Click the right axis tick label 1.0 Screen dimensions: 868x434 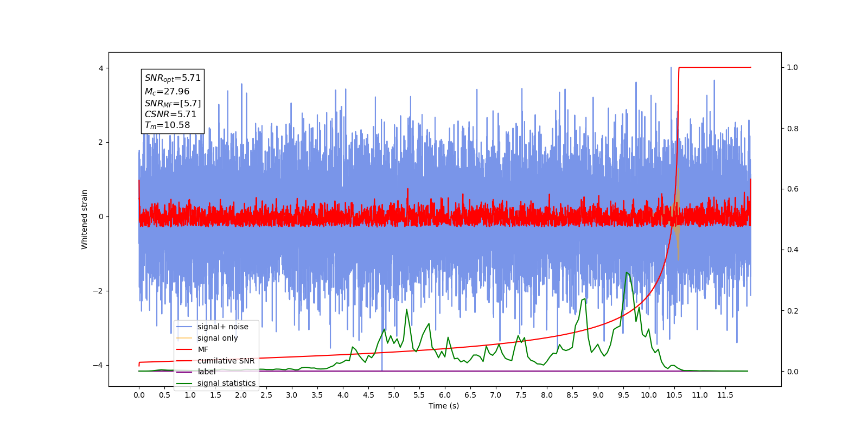pos(793,68)
